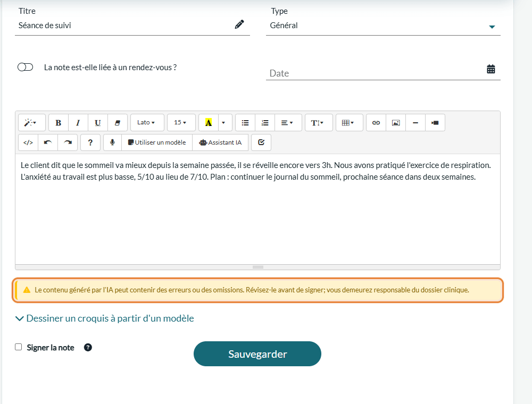Click the checkmark square icon in the toolbar
The width and height of the screenshot is (532, 404).
(x=261, y=142)
